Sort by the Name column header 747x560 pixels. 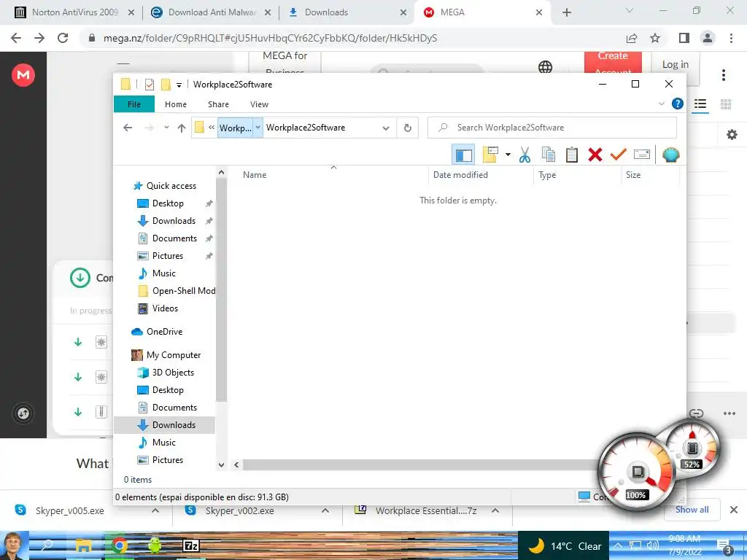(x=255, y=175)
